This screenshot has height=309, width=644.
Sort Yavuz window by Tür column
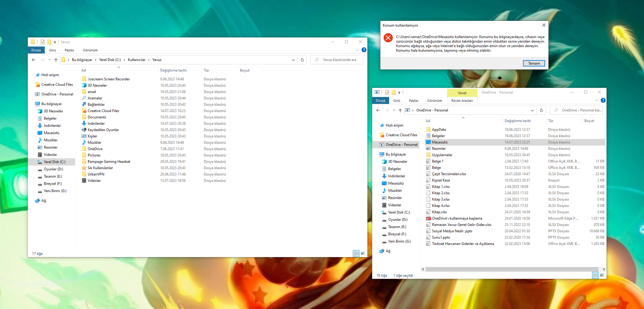[x=220, y=70]
